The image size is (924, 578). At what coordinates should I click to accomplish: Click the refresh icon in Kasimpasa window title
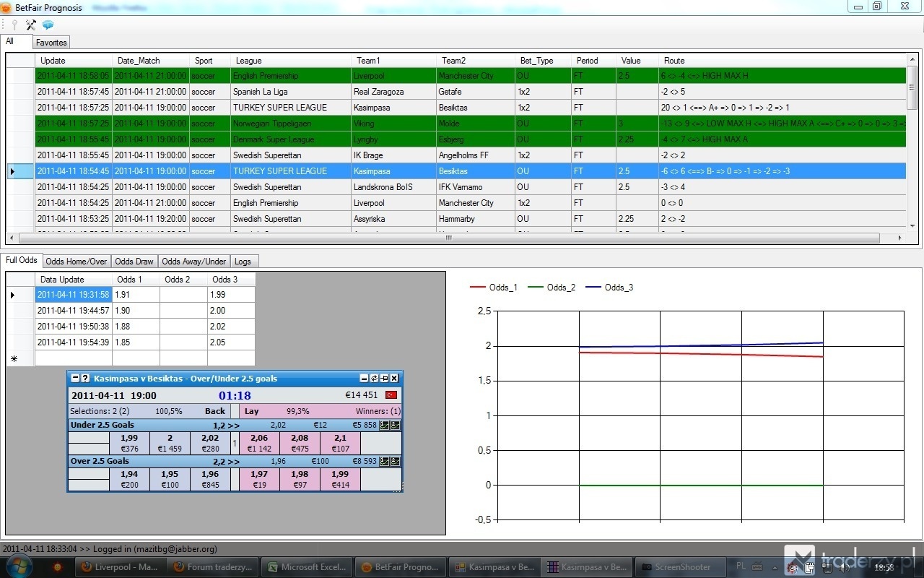374,379
